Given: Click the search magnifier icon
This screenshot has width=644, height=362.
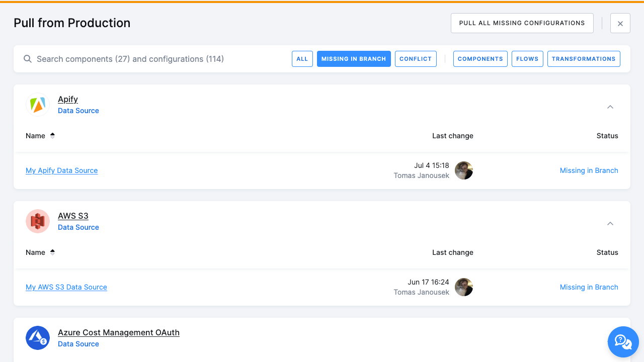Looking at the screenshot, I should click(28, 59).
